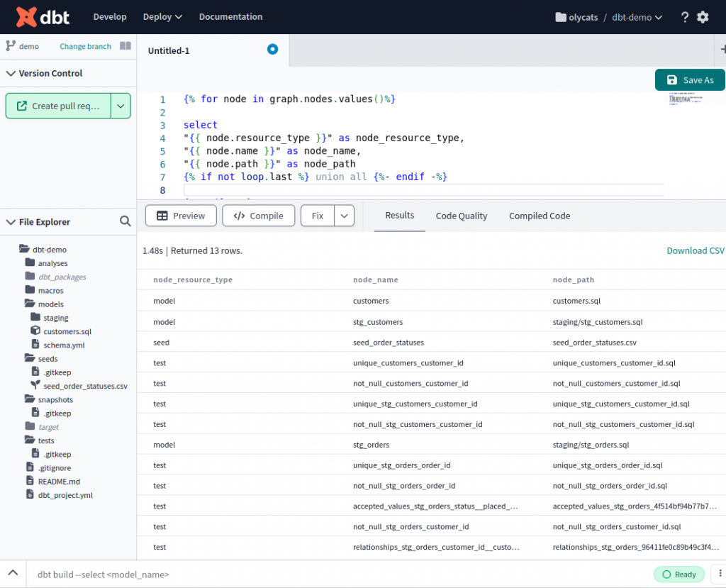This screenshot has height=588, width=726.
Task: Click staging/stg_orders.sql cell
Action: (x=591, y=445)
